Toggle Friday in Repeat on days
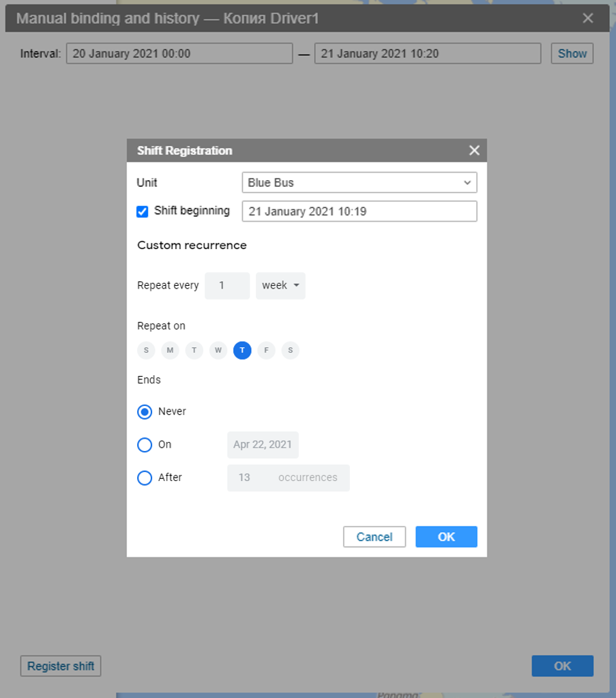 point(266,351)
